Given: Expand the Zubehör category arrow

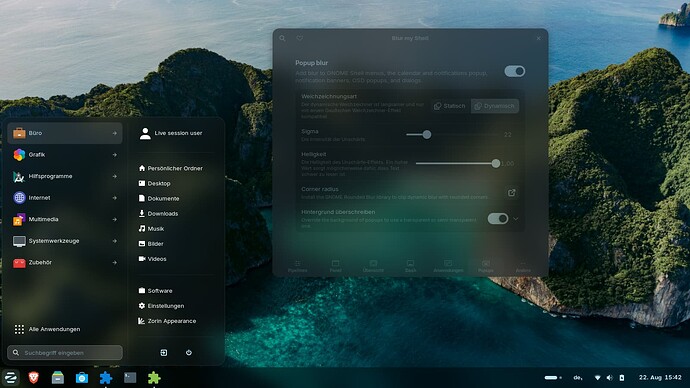Looking at the screenshot, I should tap(114, 263).
